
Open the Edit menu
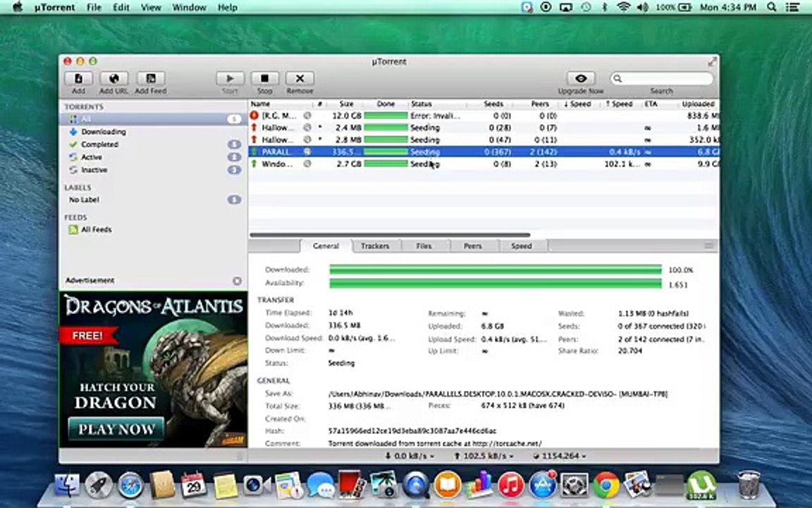pos(121,7)
